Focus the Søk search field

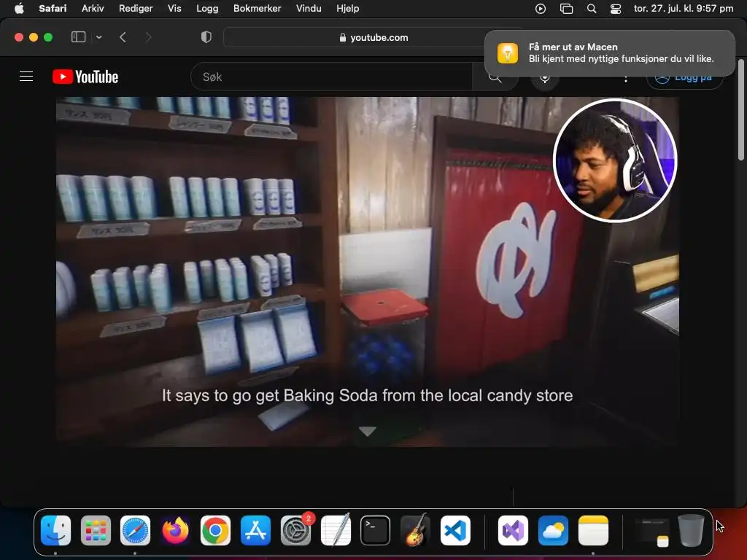click(332, 77)
